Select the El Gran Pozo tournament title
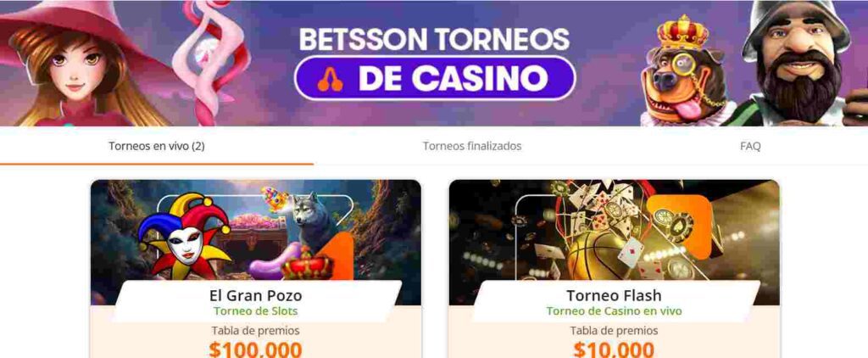 pos(256,295)
